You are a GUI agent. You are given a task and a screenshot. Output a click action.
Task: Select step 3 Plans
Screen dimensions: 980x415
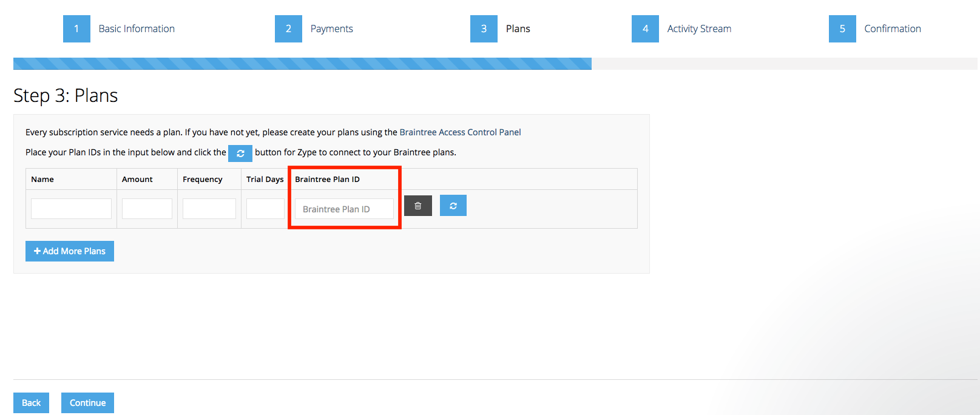point(501,29)
